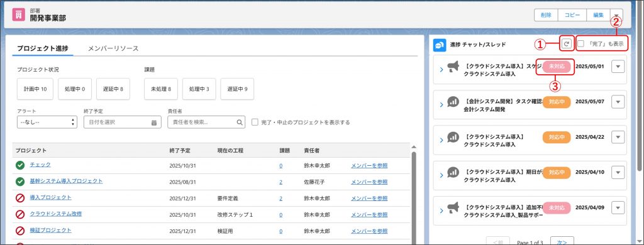Open 導入プロジェクト link
The height and width of the screenshot is (245, 644).
[x=50, y=197]
